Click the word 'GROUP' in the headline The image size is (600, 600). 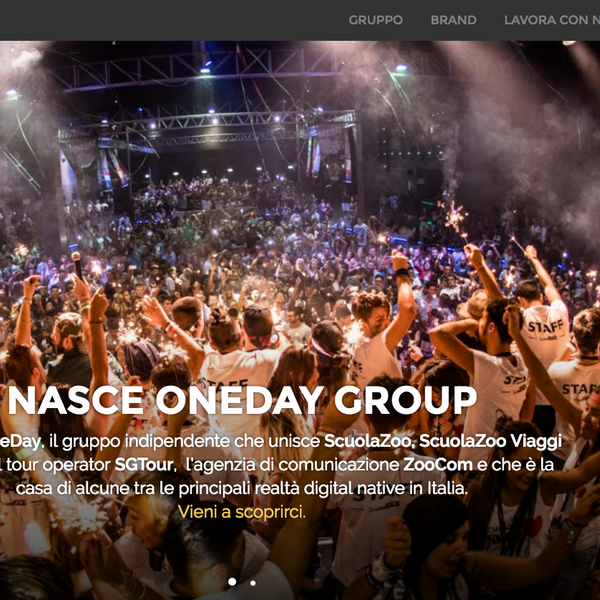coord(405,400)
